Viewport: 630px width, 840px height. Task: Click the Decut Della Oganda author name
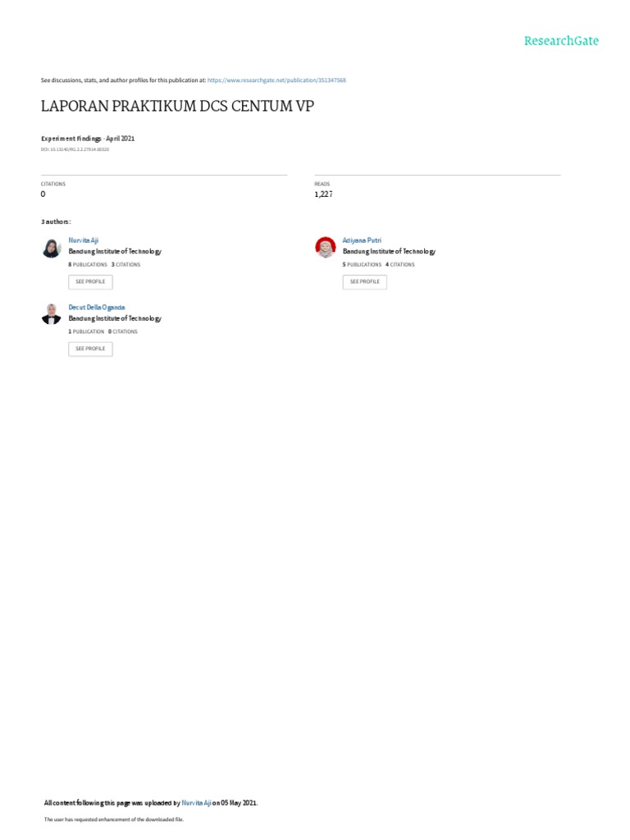click(97, 308)
